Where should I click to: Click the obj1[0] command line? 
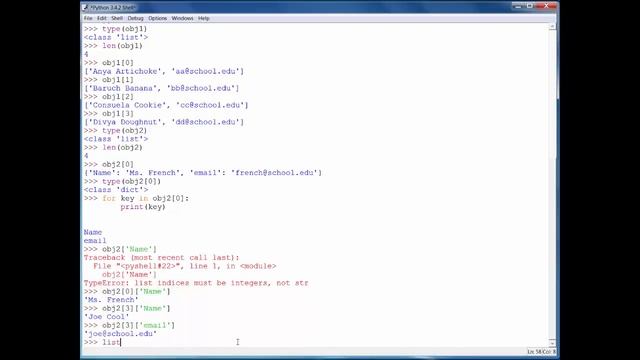(109, 62)
